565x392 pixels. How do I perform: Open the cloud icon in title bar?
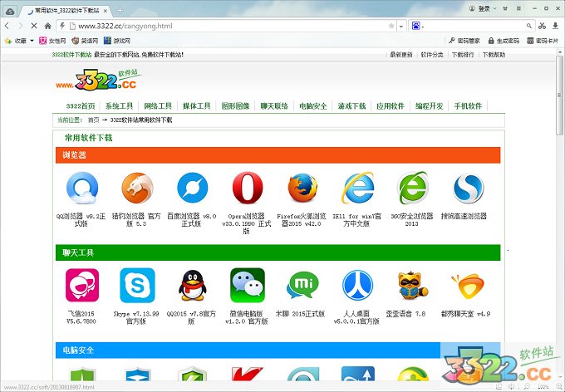tap(10, 11)
